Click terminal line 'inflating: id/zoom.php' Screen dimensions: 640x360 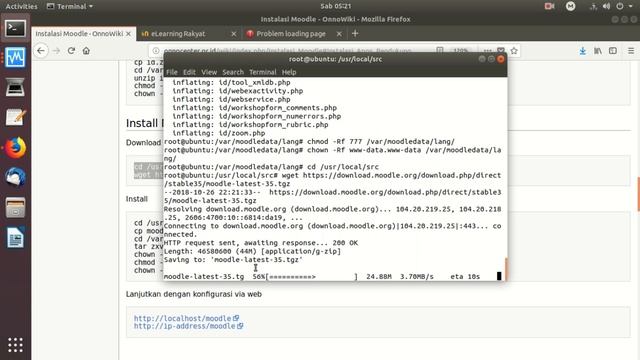pyautogui.click(x=219, y=133)
